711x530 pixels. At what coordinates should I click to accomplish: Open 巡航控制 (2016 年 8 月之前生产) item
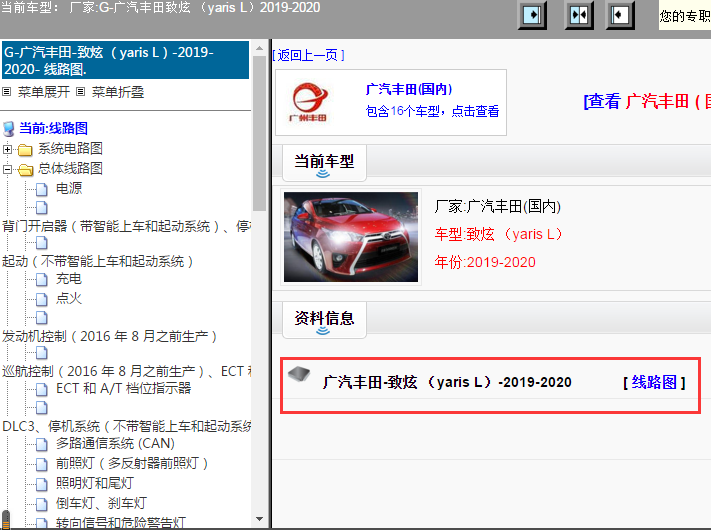pos(127,371)
